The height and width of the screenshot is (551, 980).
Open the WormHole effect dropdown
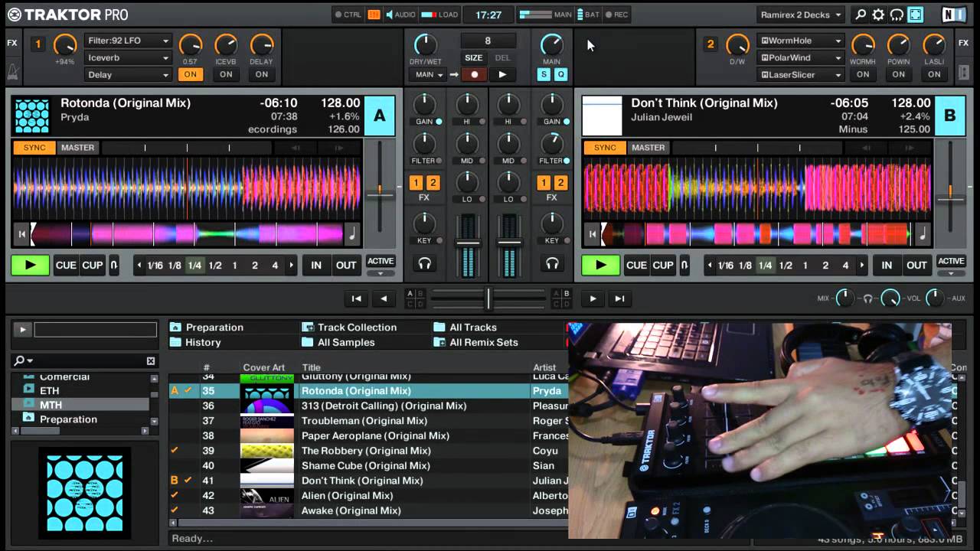[x=801, y=41]
